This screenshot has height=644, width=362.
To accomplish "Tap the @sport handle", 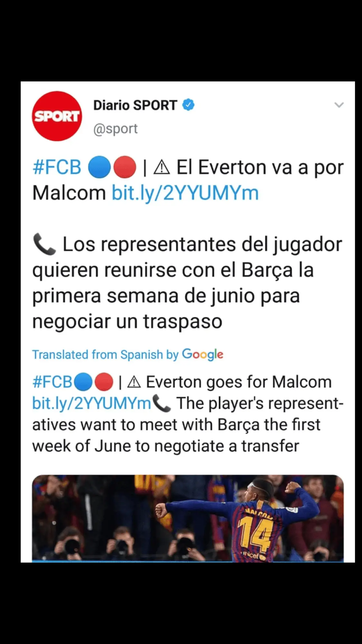I will tap(116, 129).
